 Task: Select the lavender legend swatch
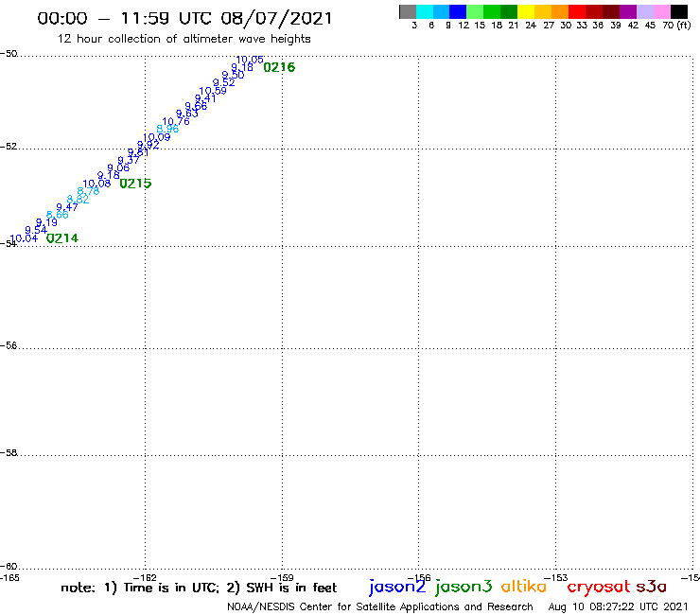(645, 11)
